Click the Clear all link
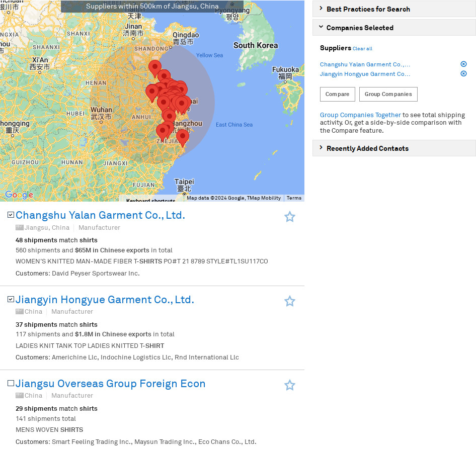This screenshot has height=452, width=476. [x=362, y=49]
